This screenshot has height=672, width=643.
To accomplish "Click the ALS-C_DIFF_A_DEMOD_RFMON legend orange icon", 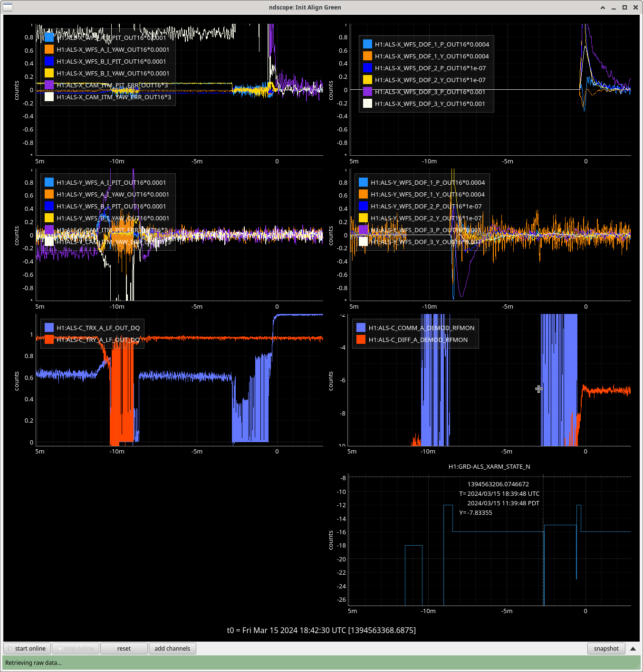I will [x=361, y=340].
